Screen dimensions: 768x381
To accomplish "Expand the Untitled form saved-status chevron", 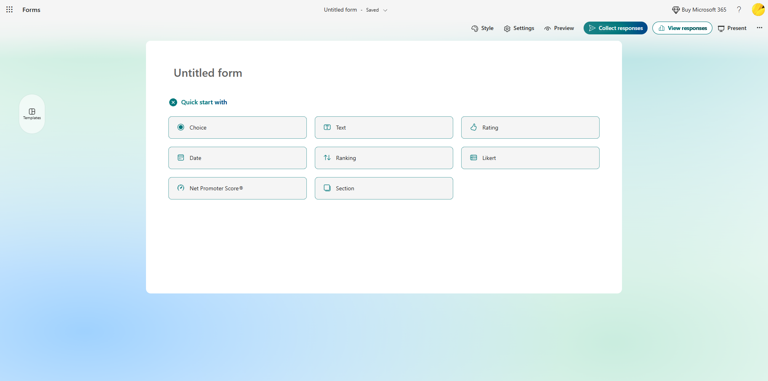I will click(x=385, y=10).
